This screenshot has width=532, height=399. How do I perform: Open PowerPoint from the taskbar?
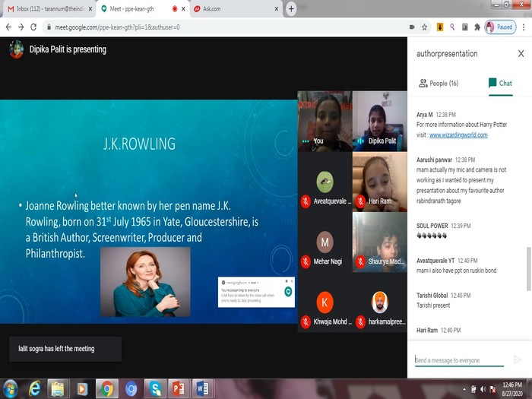click(179, 389)
